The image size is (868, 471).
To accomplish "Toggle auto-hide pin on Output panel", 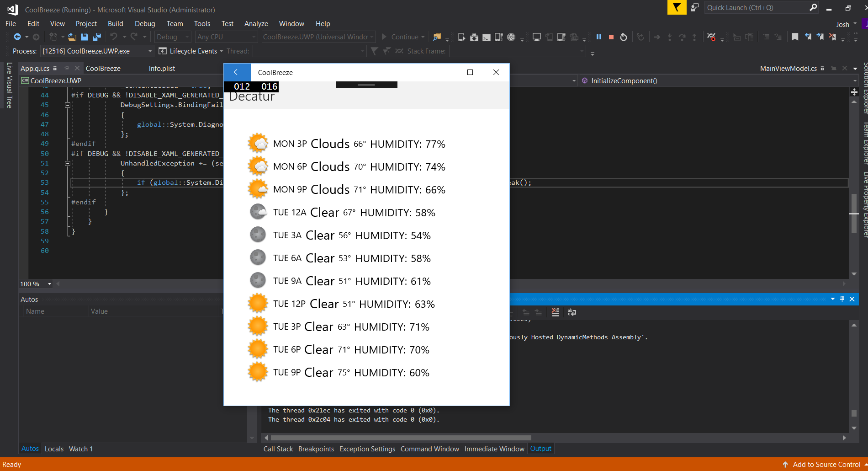I will 842,299.
